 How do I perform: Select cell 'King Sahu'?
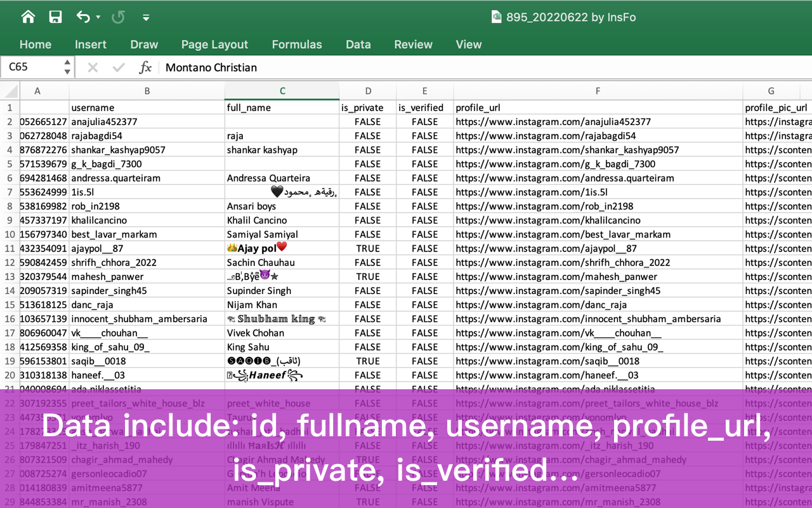282,347
